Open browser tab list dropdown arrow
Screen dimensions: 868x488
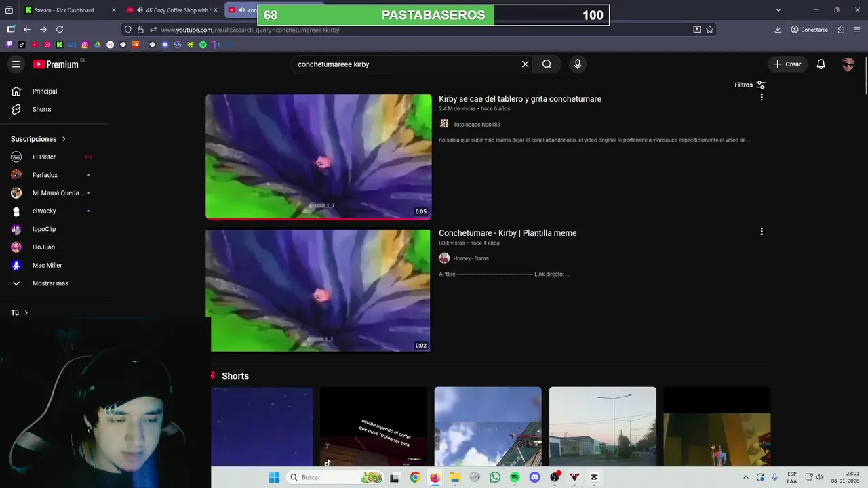[778, 10]
